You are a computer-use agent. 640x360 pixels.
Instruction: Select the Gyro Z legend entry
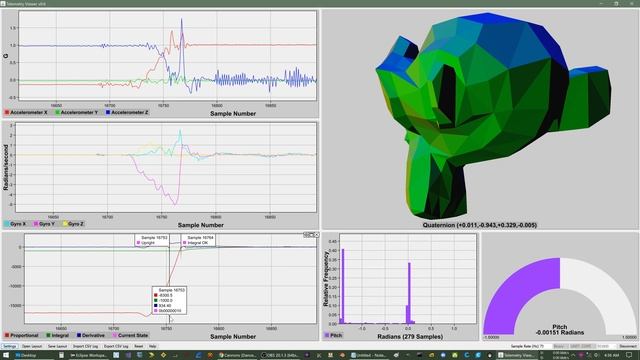point(74,224)
